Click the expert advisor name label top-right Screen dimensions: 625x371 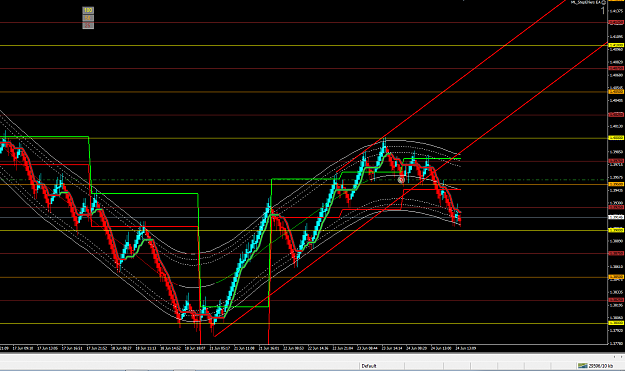pyautogui.click(x=586, y=2)
